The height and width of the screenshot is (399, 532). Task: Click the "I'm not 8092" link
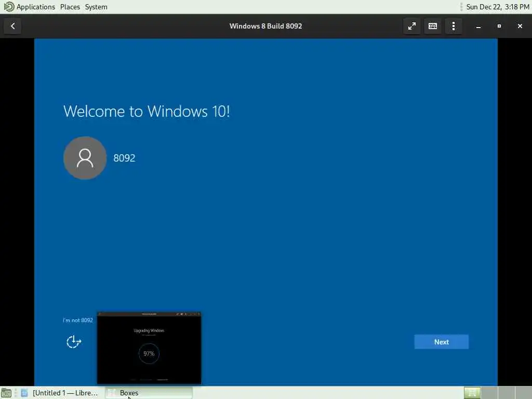[78, 320]
